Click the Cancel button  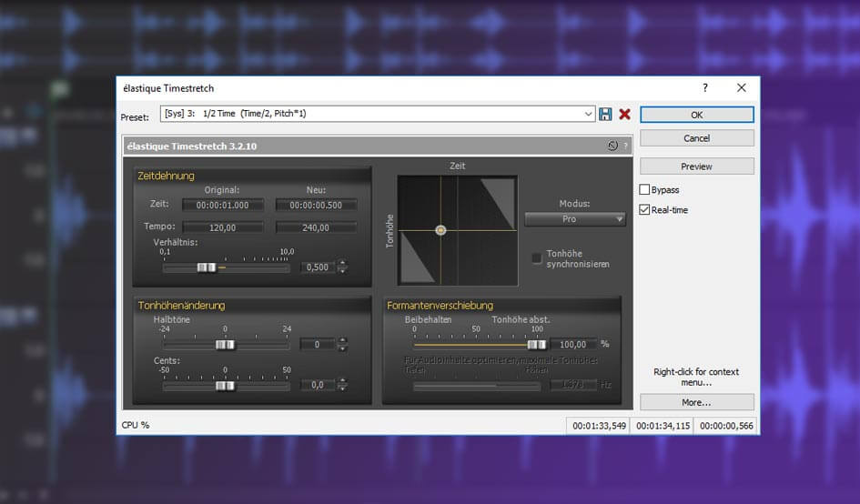[696, 138]
